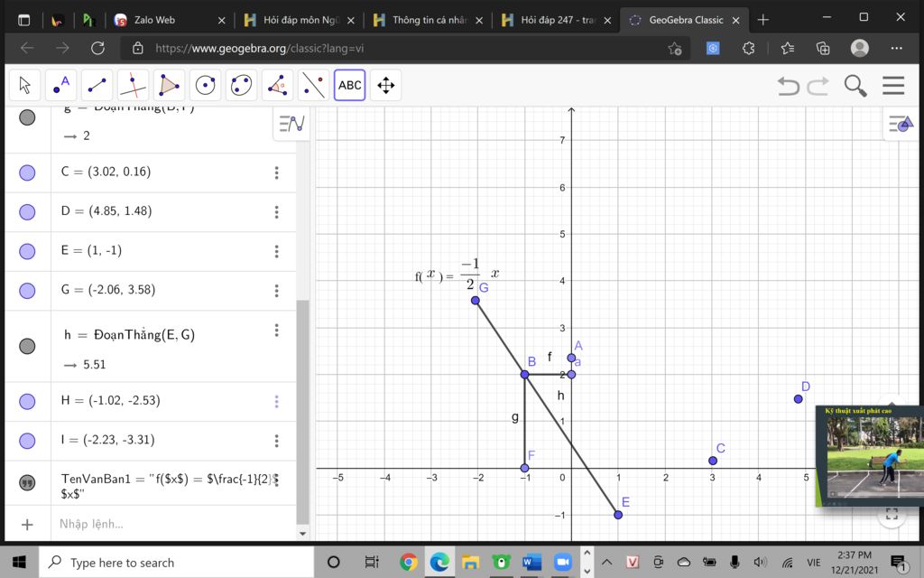Open the GeoGebra search magnifier
The width and height of the screenshot is (924, 578).
[x=855, y=86]
